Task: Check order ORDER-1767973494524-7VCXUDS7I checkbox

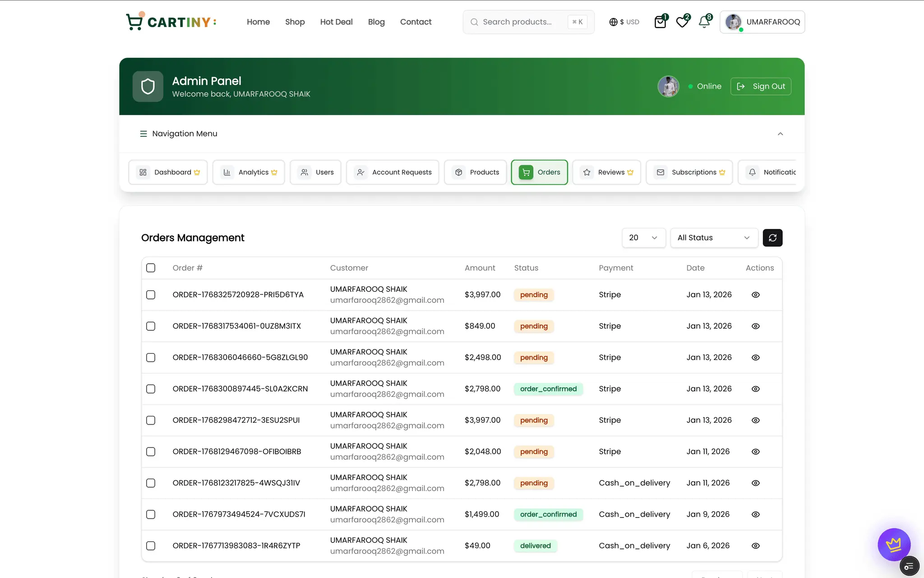Action: click(151, 514)
